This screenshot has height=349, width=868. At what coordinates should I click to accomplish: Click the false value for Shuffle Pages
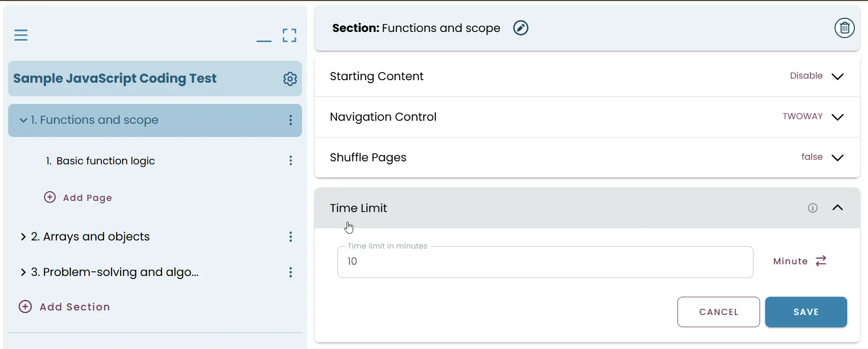(812, 157)
